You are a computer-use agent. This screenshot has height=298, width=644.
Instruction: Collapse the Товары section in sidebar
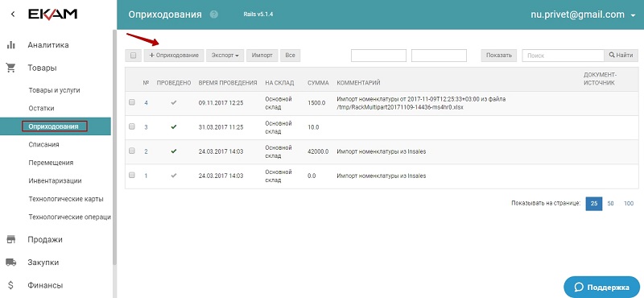click(x=43, y=68)
